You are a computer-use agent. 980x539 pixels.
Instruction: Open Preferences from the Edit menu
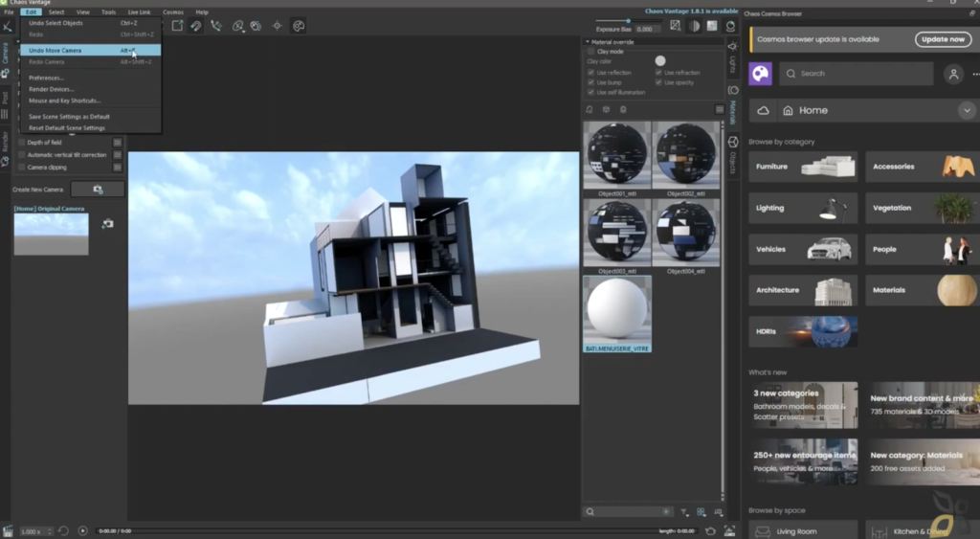pos(91,79)
